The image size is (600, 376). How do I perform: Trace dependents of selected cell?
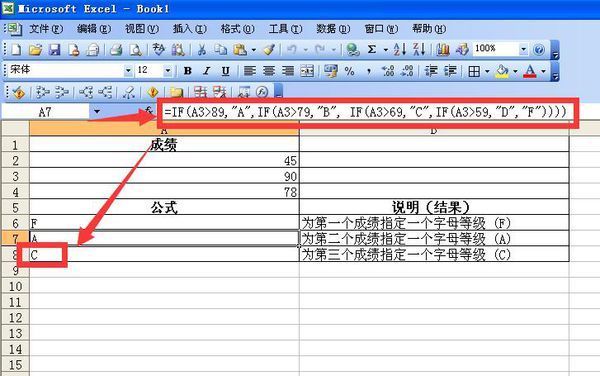(86, 92)
